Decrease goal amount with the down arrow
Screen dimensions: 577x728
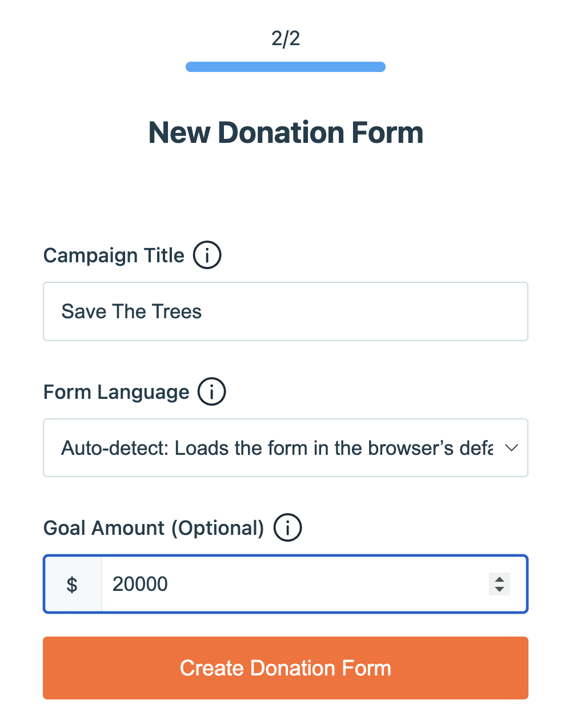coord(499,589)
